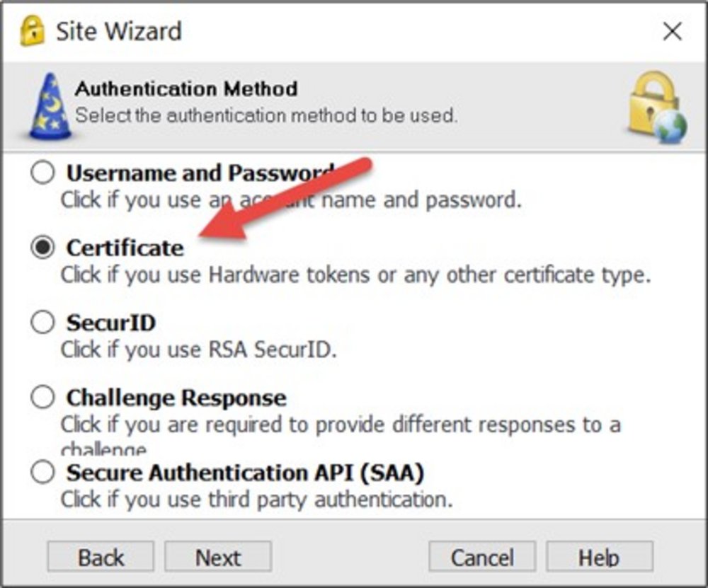Click the "Site Wizard" window title
Image resolution: width=708 pixels, height=588 pixels.
[x=119, y=31]
